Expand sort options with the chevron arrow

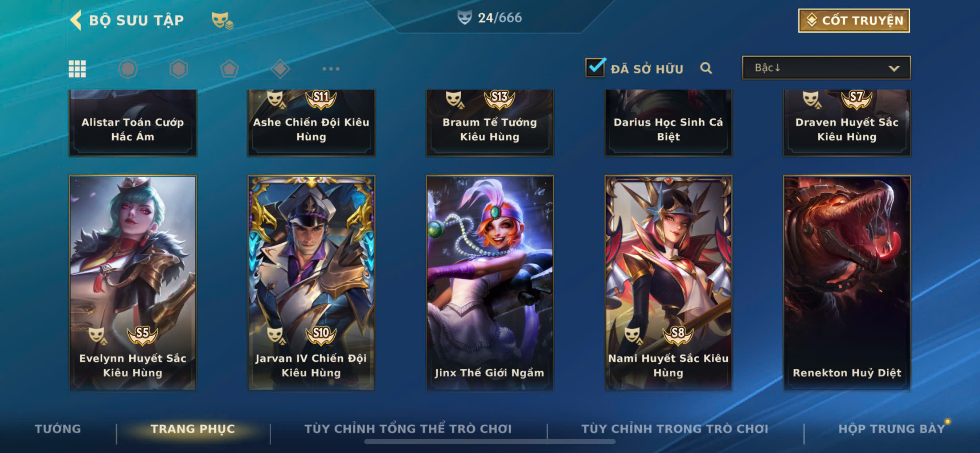pos(894,69)
